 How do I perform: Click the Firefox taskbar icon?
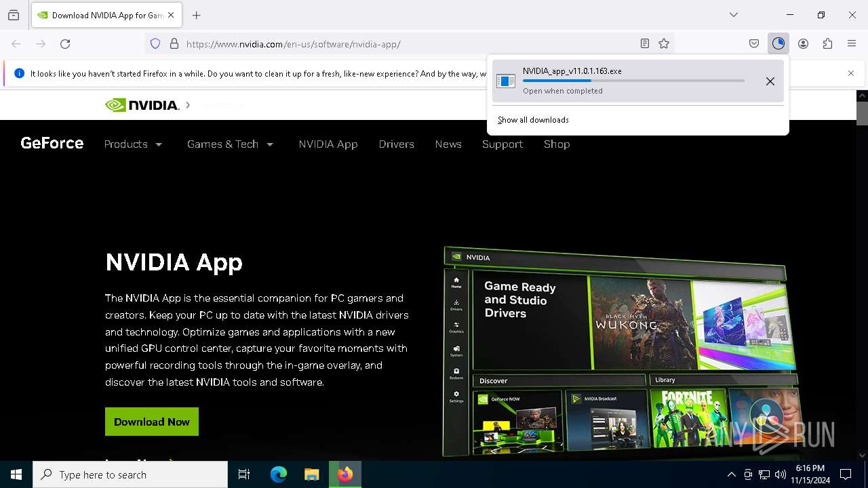coord(345,474)
